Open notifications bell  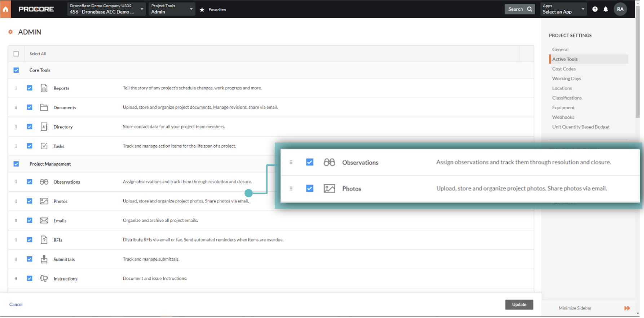[606, 9]
